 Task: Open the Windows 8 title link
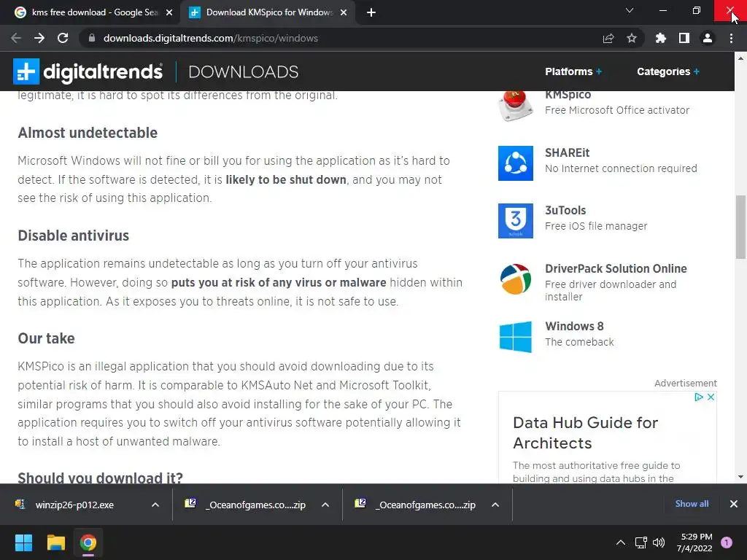coord(574,326)
